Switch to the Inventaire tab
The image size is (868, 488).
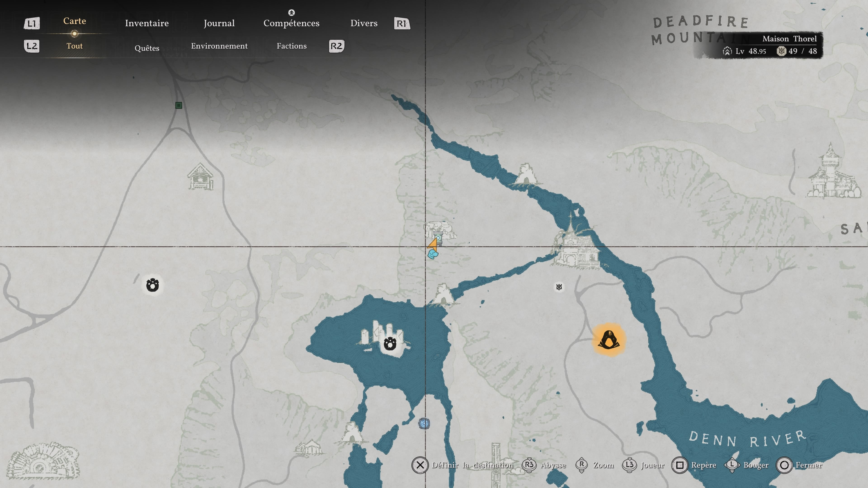pyautogui.click(x=147, y=23)
